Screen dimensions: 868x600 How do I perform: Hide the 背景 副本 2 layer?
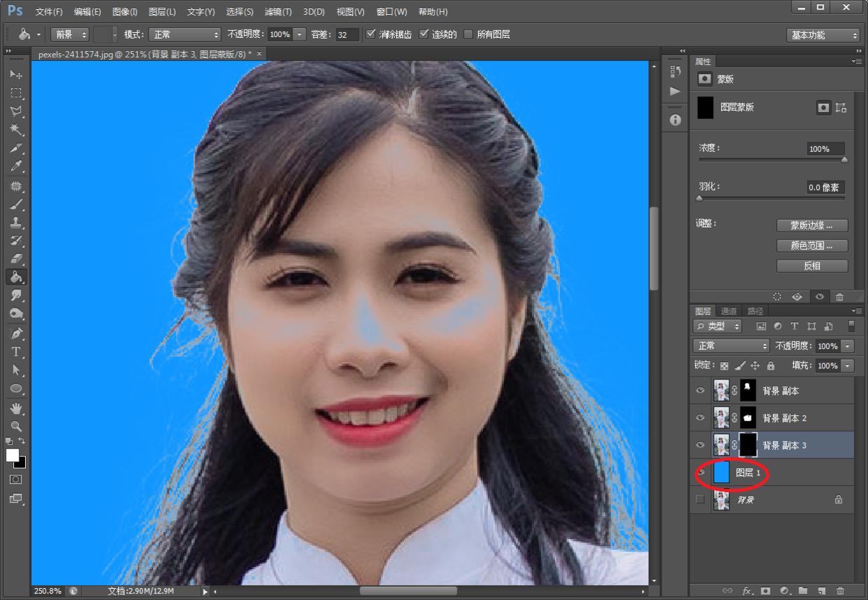click(x=700, y=418)
